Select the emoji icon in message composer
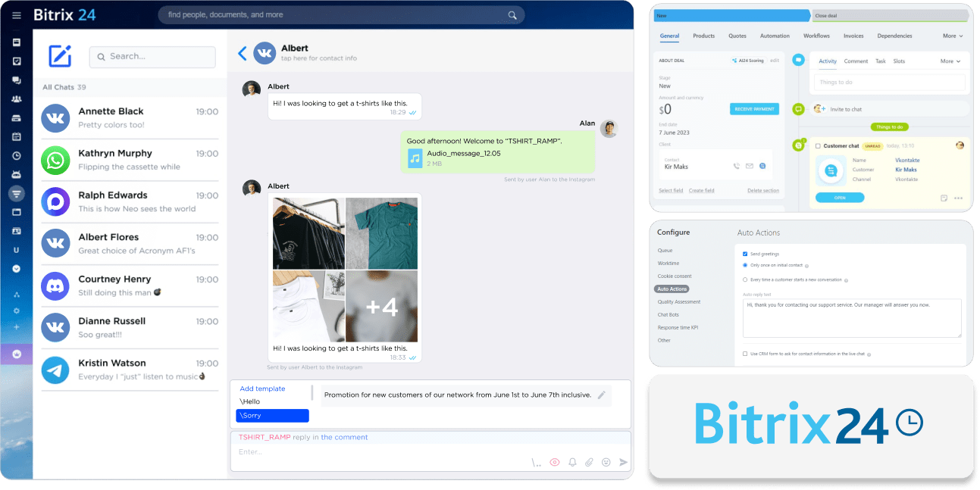This screenshot has height=490, width=980. (607, 462)
